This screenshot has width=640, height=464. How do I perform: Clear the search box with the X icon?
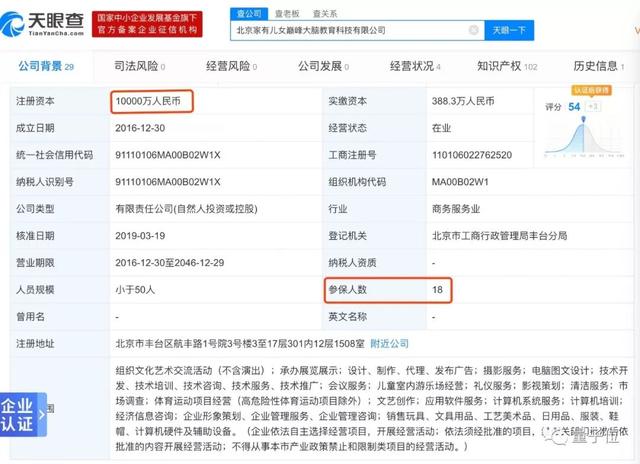coord(473,30)
